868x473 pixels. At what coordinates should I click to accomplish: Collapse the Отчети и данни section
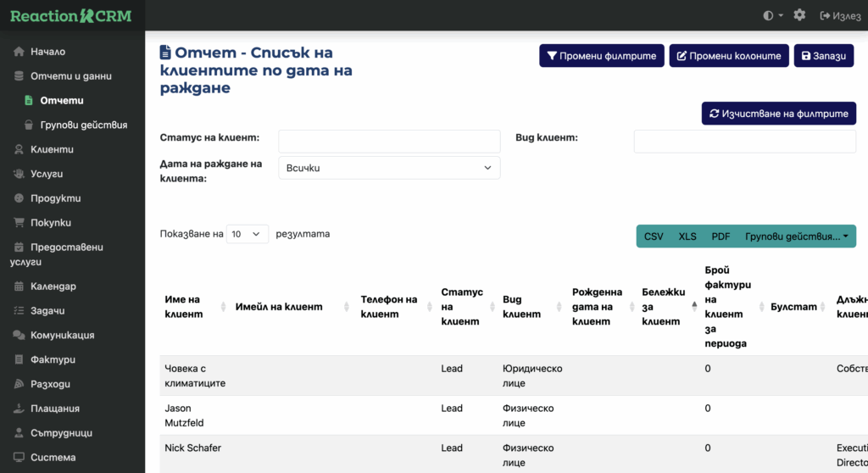(x=70, y=76)
